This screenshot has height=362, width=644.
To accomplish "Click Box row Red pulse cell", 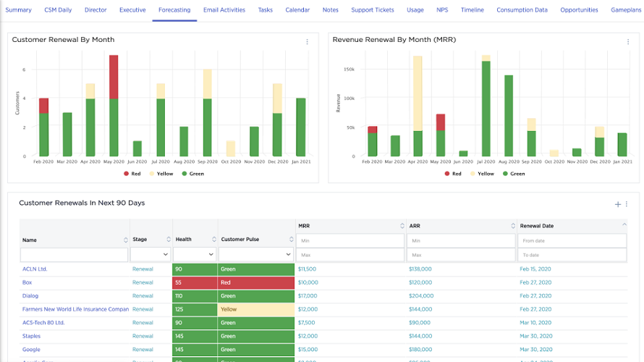I will pos(256,282).
